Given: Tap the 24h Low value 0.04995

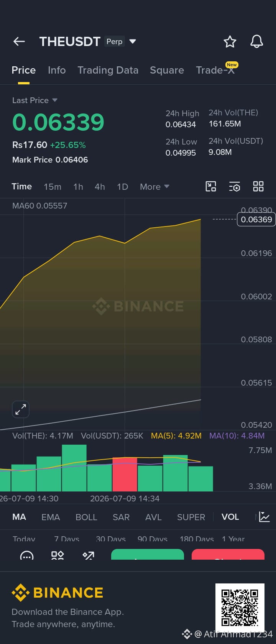Looking at the screenshot, I should tap(181, 153).
